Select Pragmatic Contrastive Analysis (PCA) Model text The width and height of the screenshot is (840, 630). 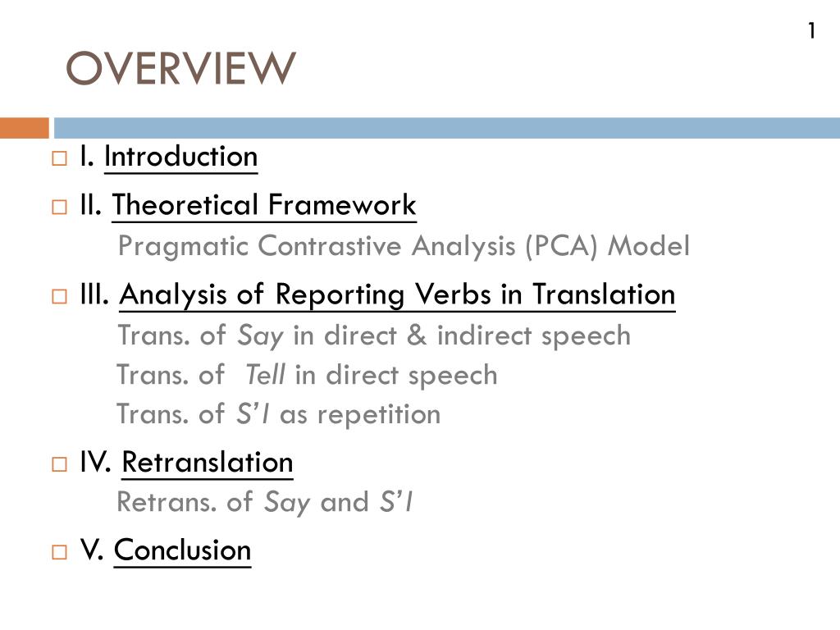click(x=404, y=246)
